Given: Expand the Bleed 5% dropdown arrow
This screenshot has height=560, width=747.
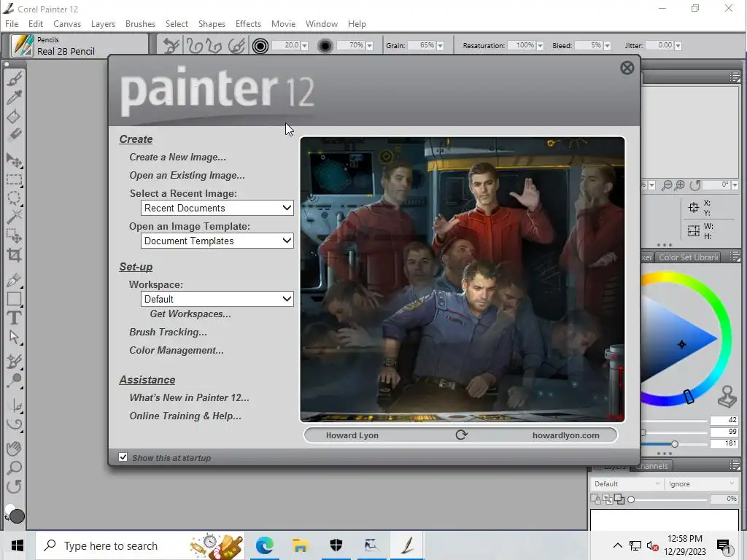Looking at the screenshot, I should (x=608, y=46).
